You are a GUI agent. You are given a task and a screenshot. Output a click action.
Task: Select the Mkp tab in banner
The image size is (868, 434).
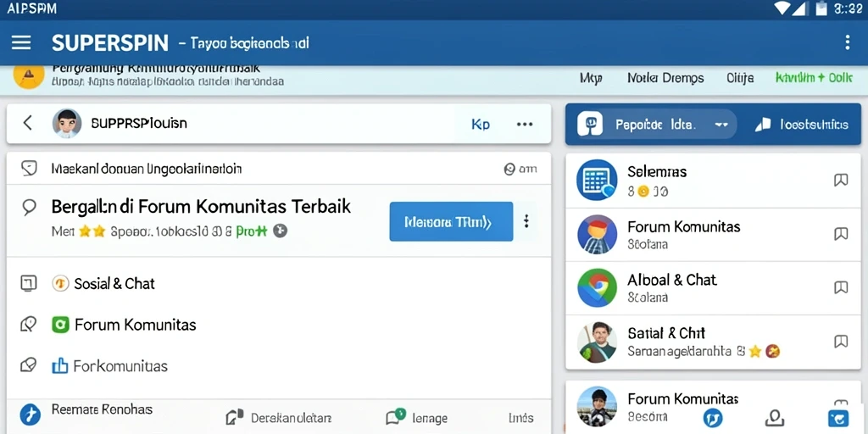point(591,78)
